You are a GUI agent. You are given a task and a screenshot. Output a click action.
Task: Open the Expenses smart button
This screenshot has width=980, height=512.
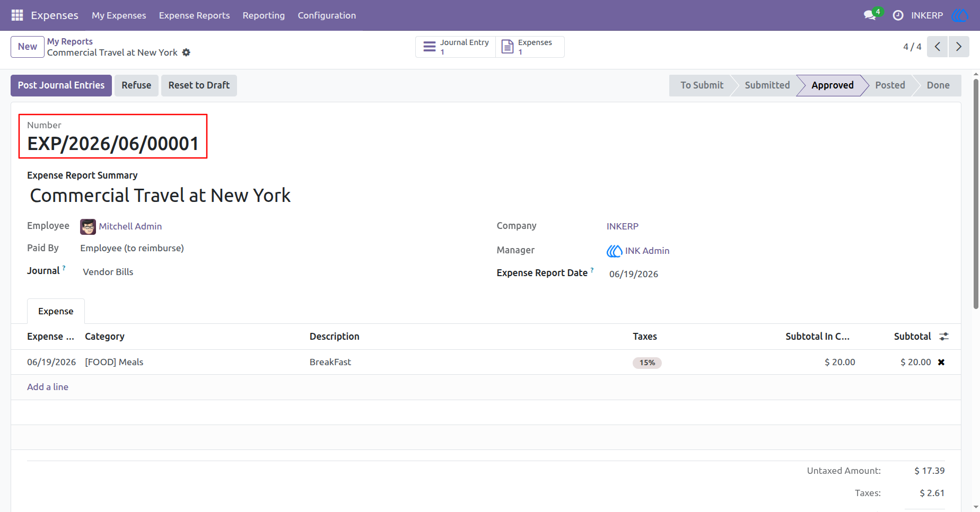pos(530,47)
